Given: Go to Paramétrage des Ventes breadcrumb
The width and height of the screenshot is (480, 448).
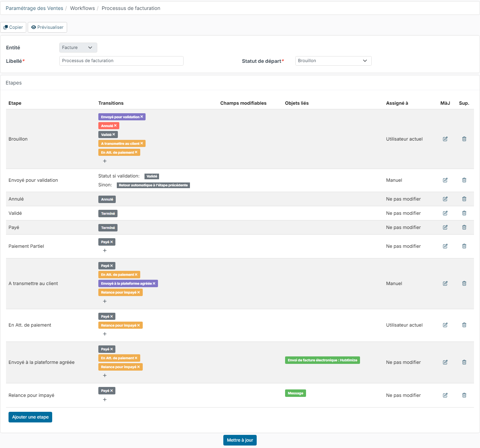Looking at the screenshot, I should [34, 8].
